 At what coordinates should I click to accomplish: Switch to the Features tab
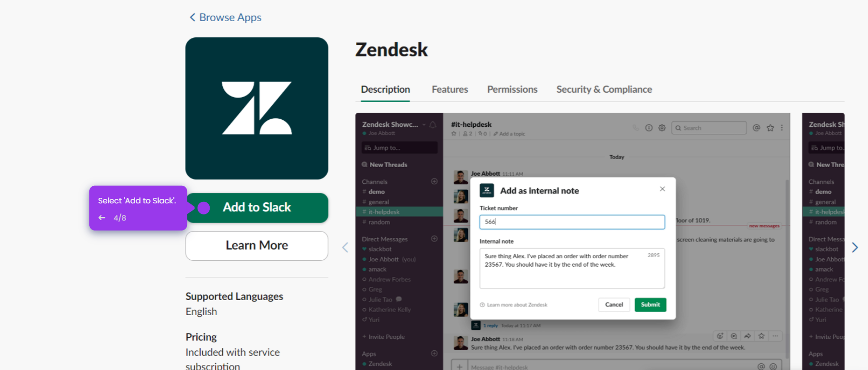coord(450,89)
